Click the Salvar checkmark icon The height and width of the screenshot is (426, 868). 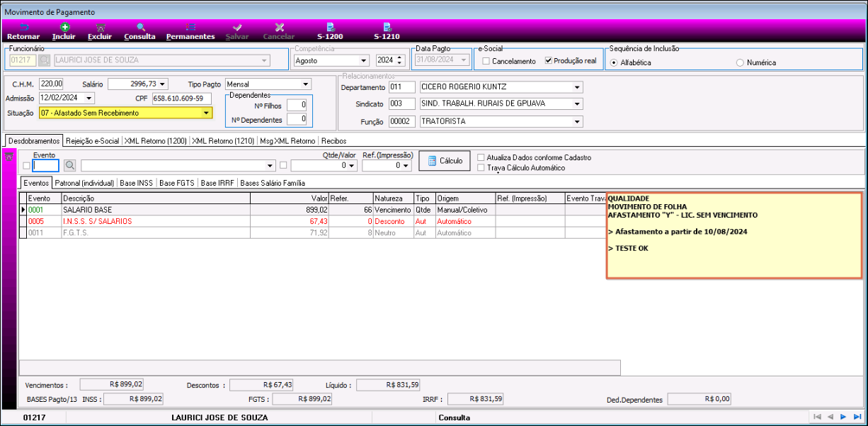point(237,27)
